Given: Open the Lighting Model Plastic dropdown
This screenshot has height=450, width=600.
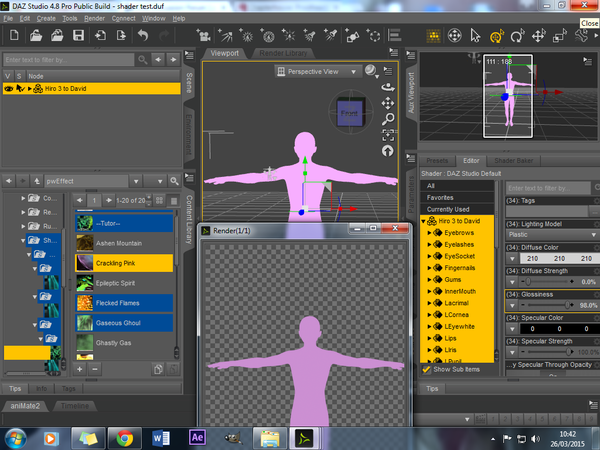Looking at the screenshot, I should (552, 235).
